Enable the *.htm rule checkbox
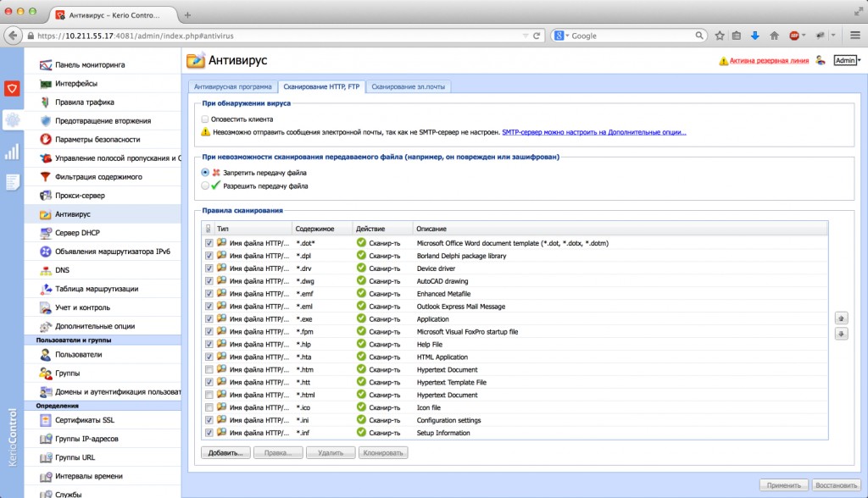868x498 pixels. [x=209, y=369]
